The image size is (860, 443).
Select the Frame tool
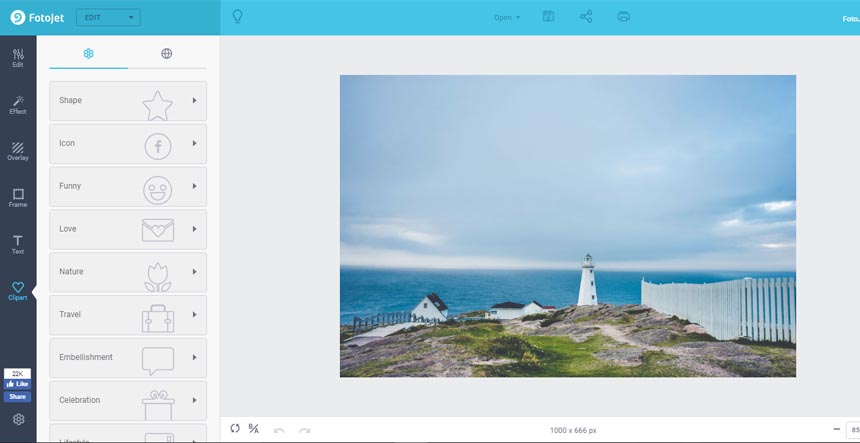(18, 198)
